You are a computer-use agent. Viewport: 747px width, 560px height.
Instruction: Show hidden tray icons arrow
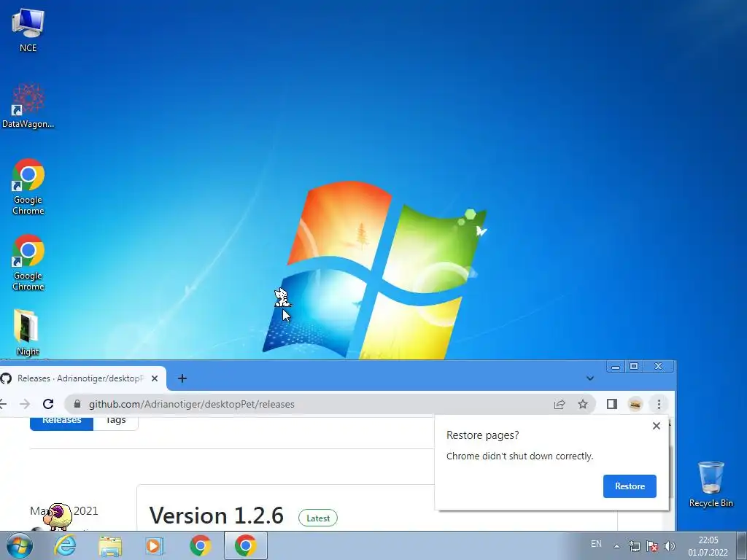click(x=616, y=546)
